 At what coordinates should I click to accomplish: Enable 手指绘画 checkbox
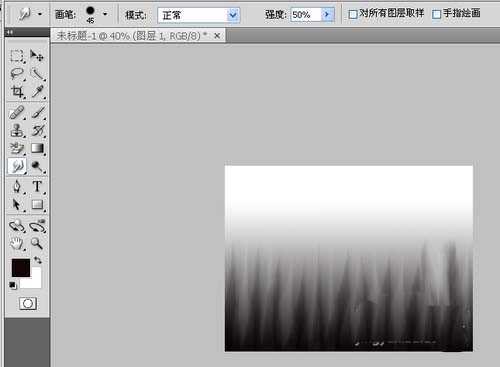click(x=436, y=14)
